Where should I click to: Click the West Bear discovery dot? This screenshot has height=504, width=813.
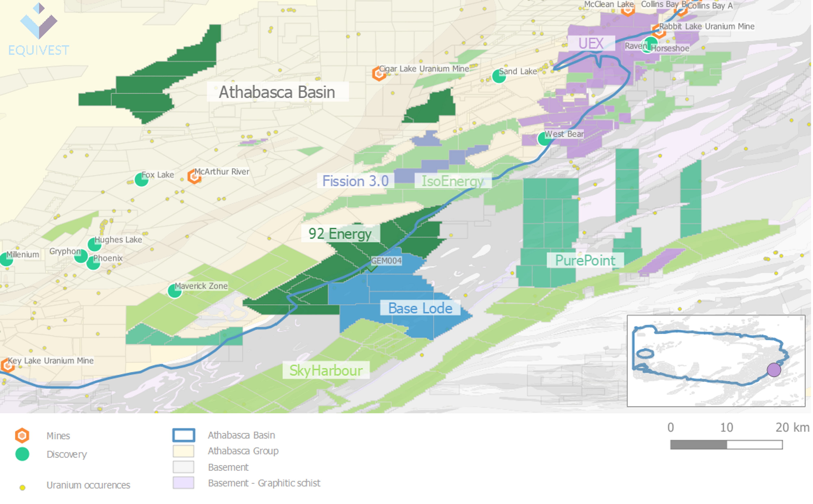pos(545,138)
